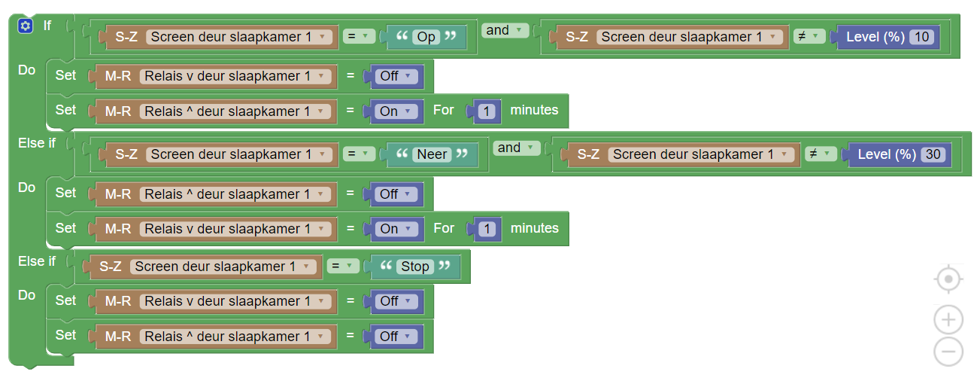Viewport: 980px width, 381px height.
Task: Click the last 'Relais ^ deur slaapkamer 1' device
Action: pyautogui.click(x=234, y=337)
